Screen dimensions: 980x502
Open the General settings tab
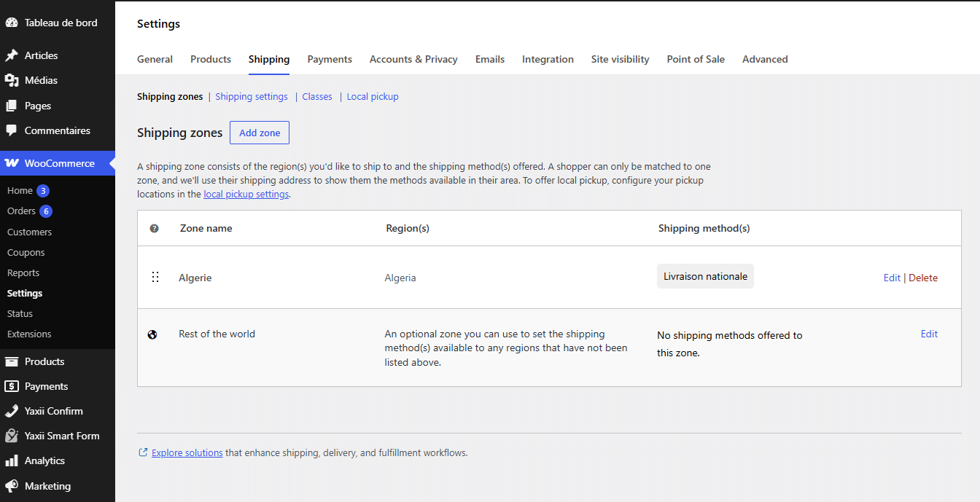pos(155,59)
